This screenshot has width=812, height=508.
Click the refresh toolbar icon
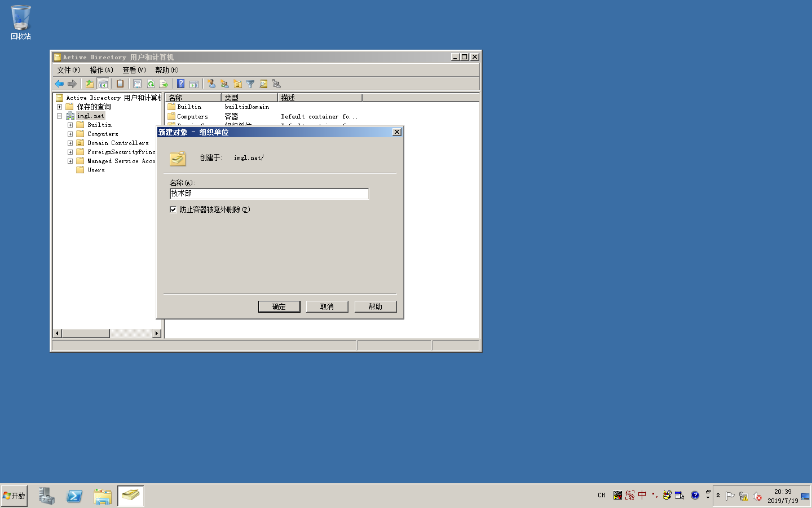[x=151, y=84]
